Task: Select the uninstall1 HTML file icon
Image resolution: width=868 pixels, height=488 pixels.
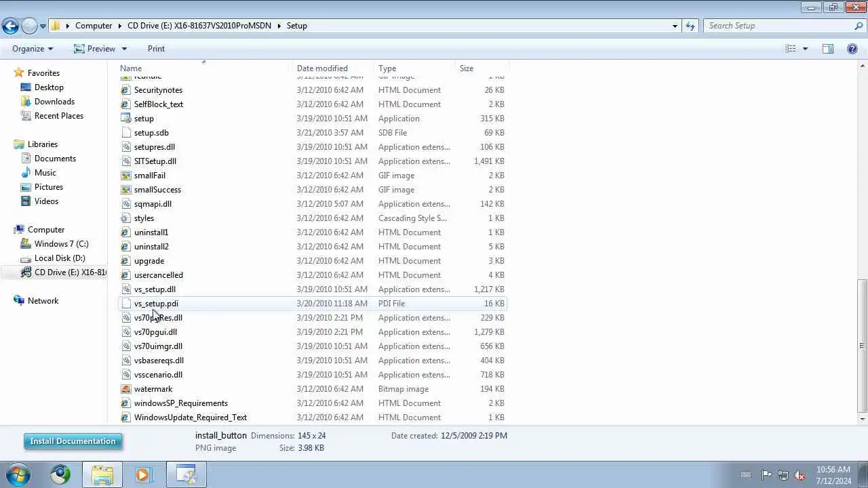Action: [125, 232]
